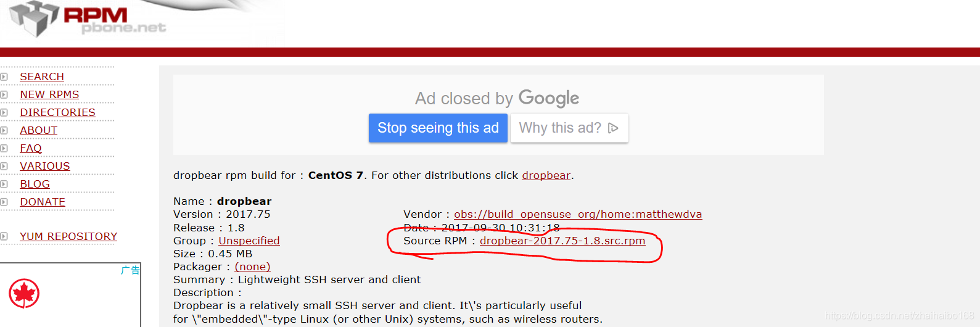Click the Version : 2017.75 text
Viewport: 980px width, 327px height.
[222, 214]
